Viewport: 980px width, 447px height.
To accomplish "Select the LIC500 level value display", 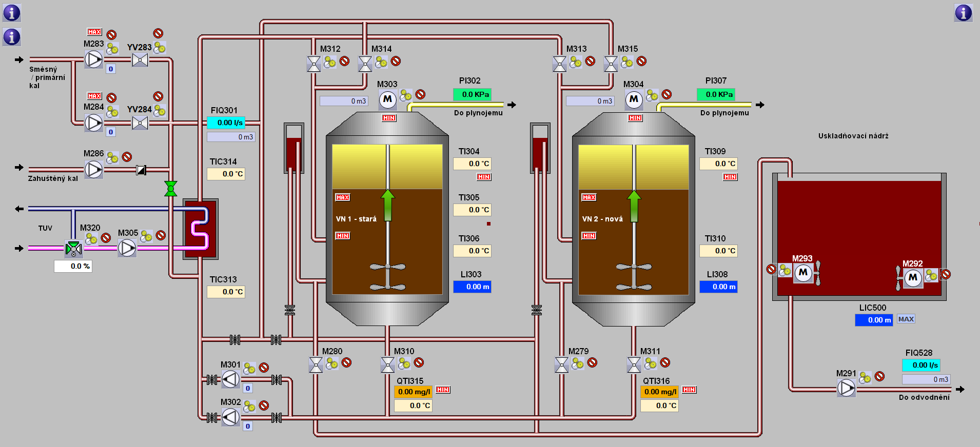I will tap(874, 320).
